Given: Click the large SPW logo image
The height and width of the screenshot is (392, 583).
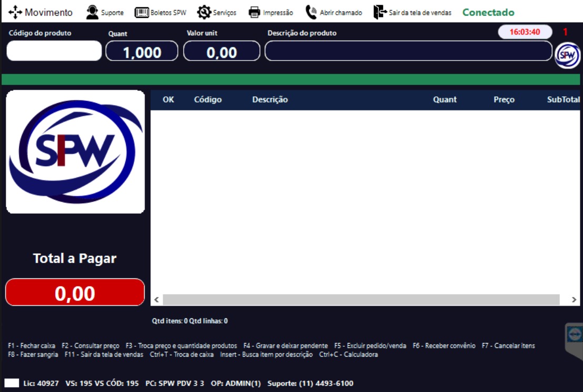Looking at the screenshot, I should [x=75, y=152].
